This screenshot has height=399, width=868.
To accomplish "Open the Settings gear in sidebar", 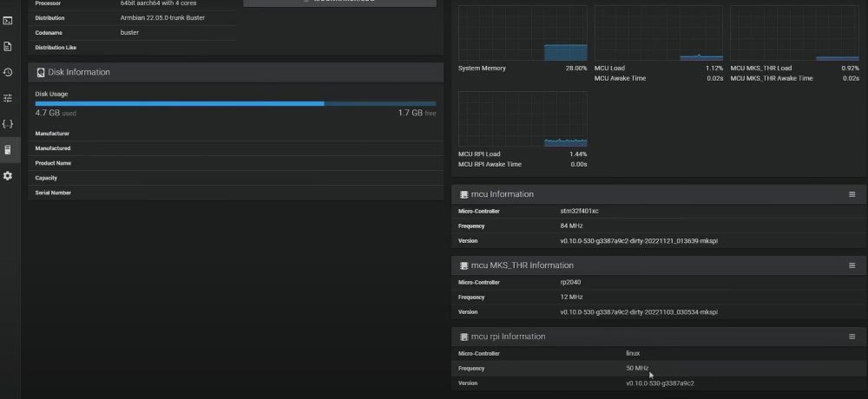I will coord(8,176).
